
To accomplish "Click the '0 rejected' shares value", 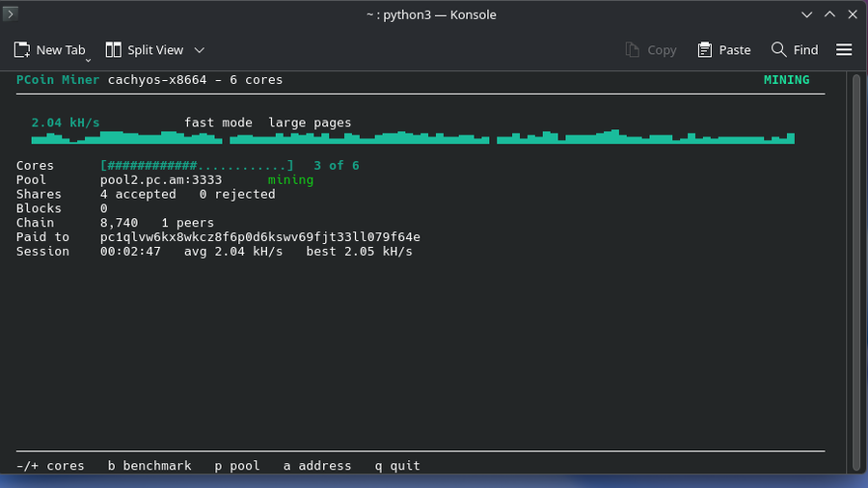I will 237,194.
